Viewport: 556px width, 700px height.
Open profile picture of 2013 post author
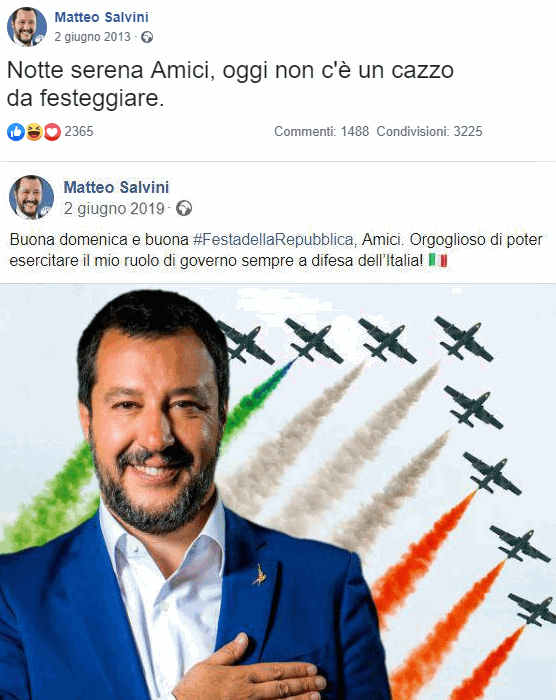click(x=27, y=27)
